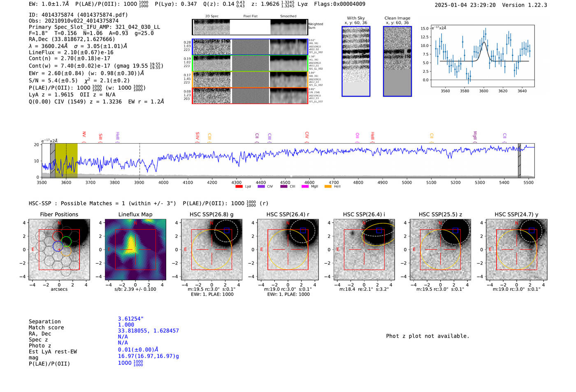The image size is (576, 392).
Task: Click the Clean Image cutout
Action: pyautogui.click(x=397, y=61)
